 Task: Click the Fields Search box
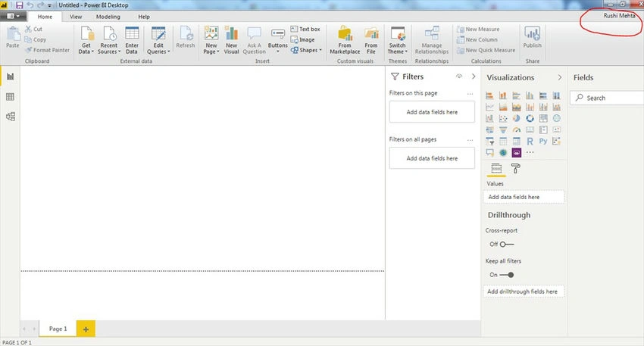(608, 98)
